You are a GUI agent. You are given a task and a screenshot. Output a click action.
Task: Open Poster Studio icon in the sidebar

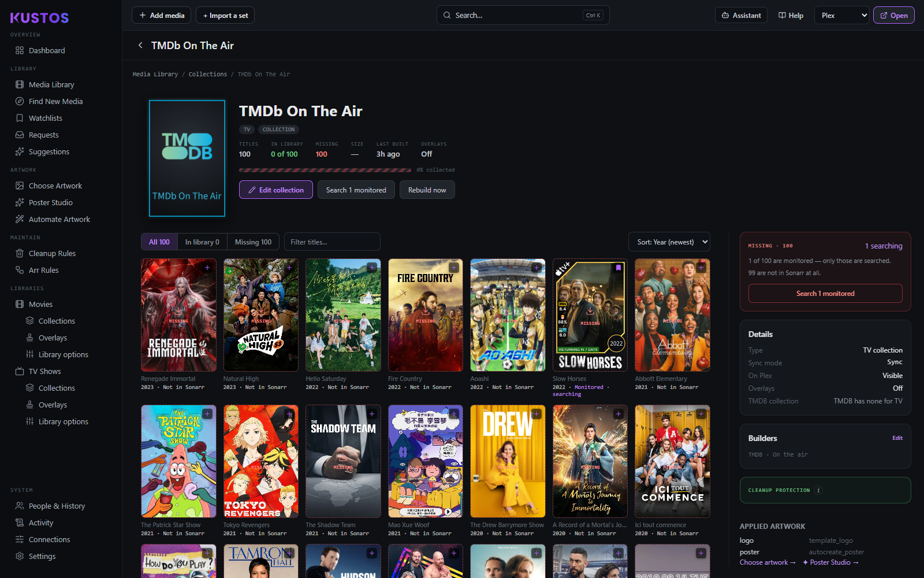(20, 202)
